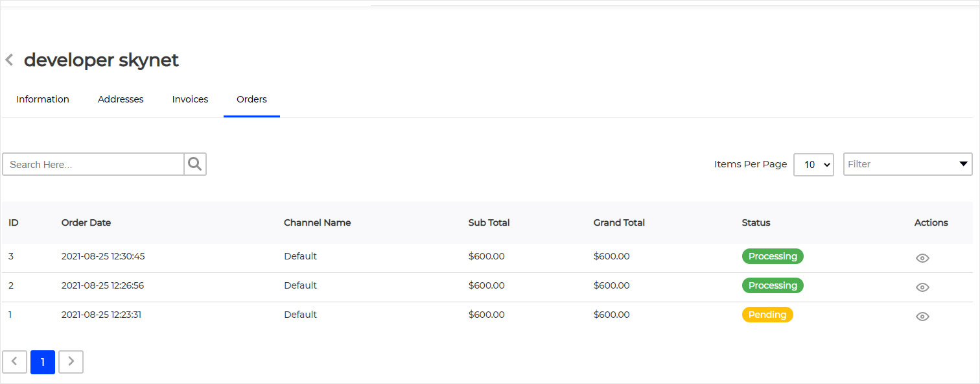View order 3 via eye icon
This screenshot has width=980, height=384.
click(922, 258)
